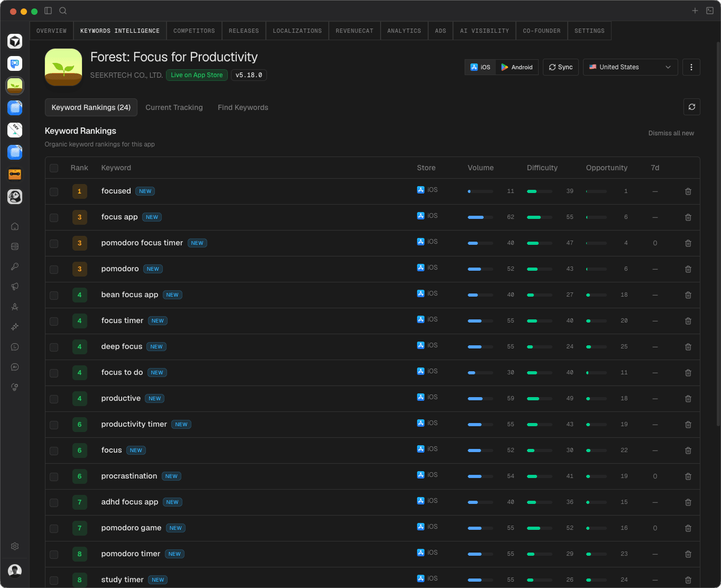Open the AI chat bubble sidebar icon

(x=15, y=367)
